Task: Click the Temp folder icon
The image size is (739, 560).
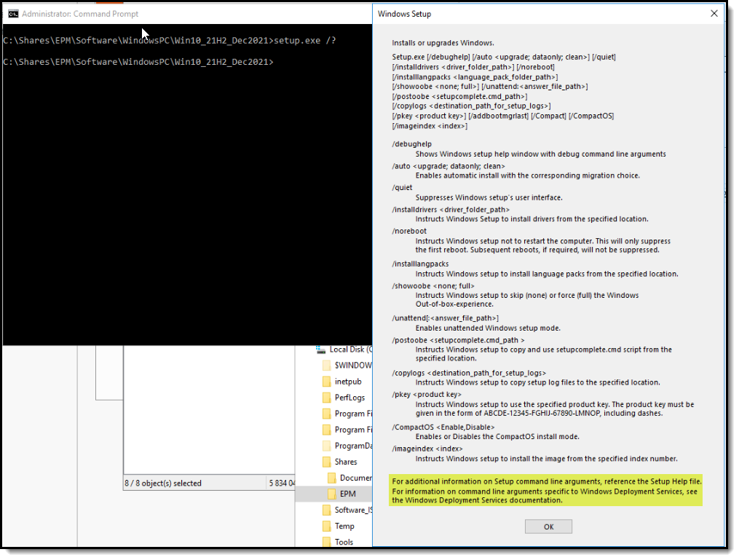Action: click(325, 526)
